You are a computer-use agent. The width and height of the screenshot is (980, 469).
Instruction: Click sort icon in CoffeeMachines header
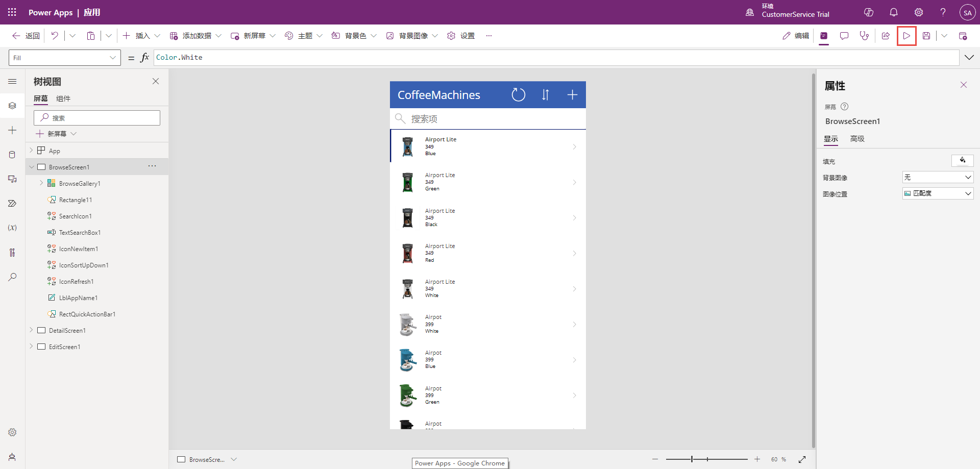(545, 95)
